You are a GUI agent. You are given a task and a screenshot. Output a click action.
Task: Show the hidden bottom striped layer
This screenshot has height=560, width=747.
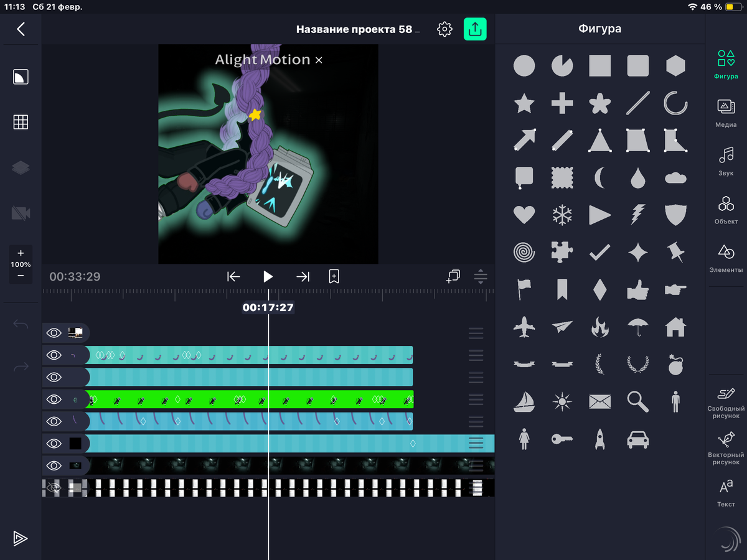(x=54, y=488)
